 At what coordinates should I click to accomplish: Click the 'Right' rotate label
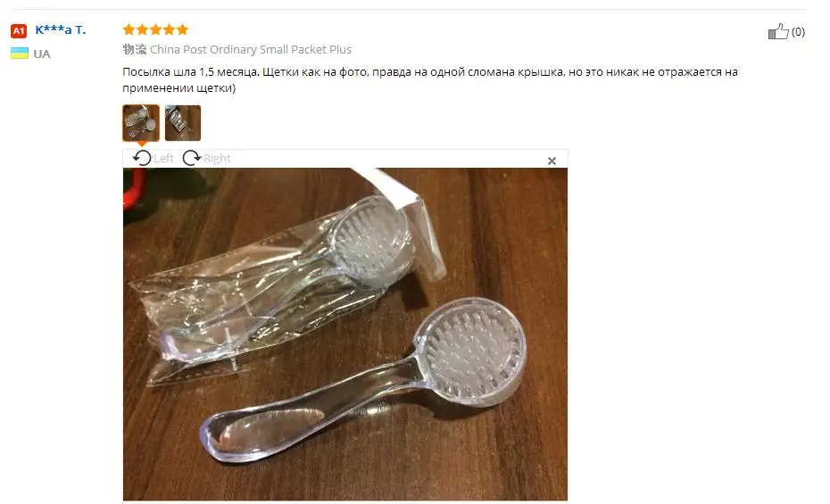(x=217, y=158)
